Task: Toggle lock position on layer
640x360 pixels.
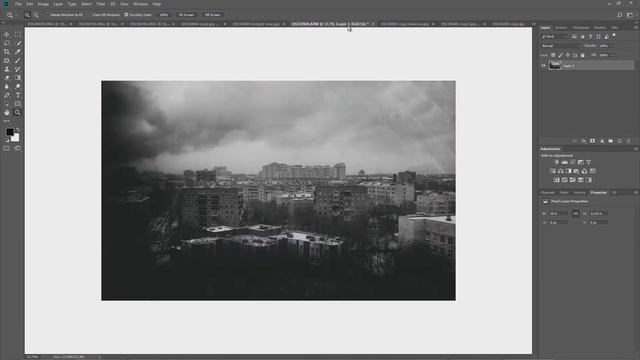Action: tap(568, 55)
